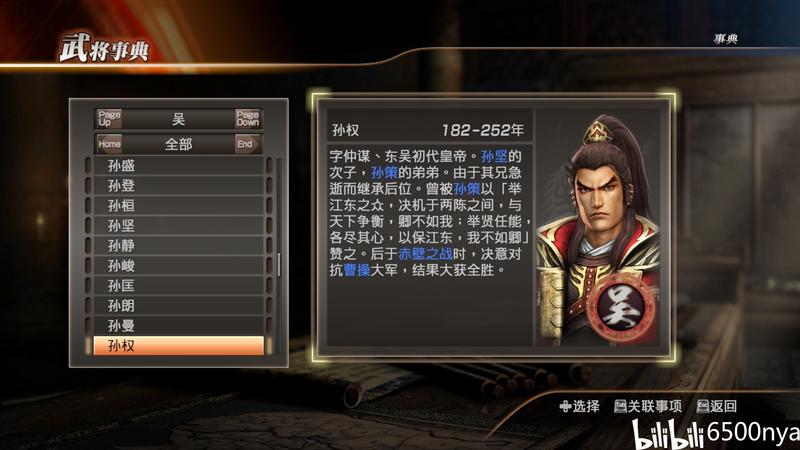Click the 选择 d-pad icon
Screen dimensions: 800x450
tap(565, 406)
